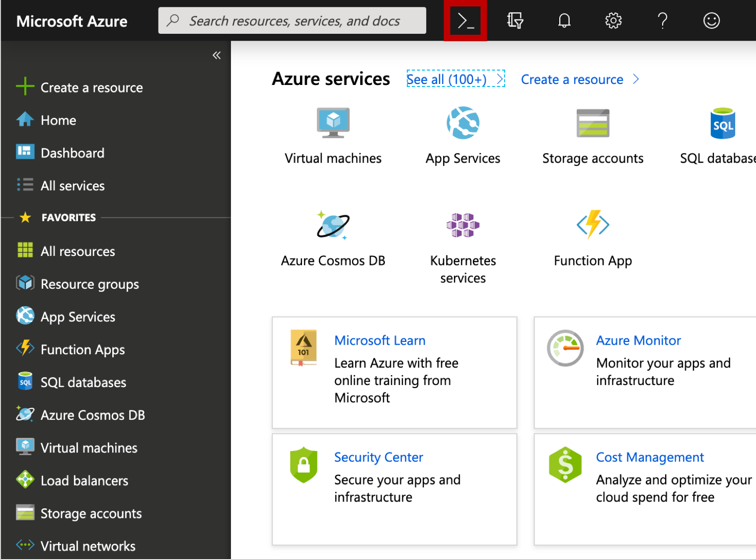Image resolution: width=756 pixels, height=559 pixels.
Task: Click the Azure Monitor gauge icon
Action: (565, 348)
